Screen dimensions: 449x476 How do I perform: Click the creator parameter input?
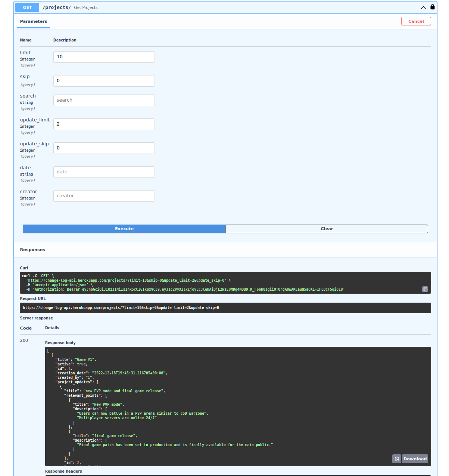coord(104,196)
